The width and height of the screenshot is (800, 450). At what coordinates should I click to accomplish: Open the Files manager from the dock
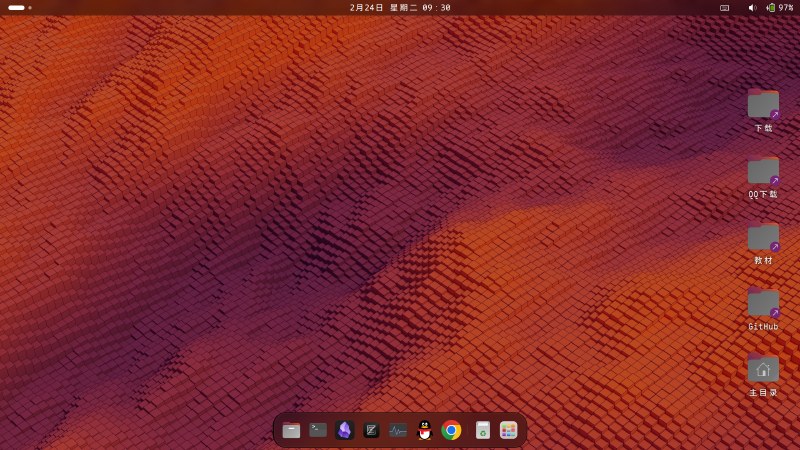click(x=291, y=430)
